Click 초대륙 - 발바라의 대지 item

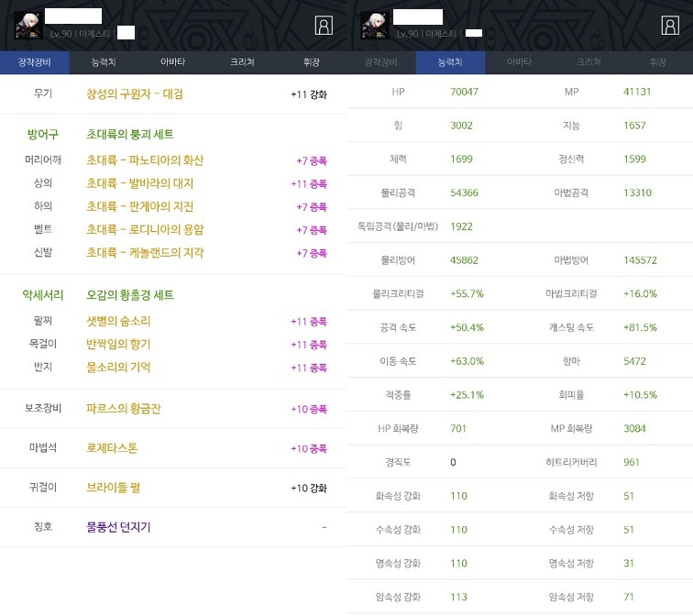tap(139, 183)
